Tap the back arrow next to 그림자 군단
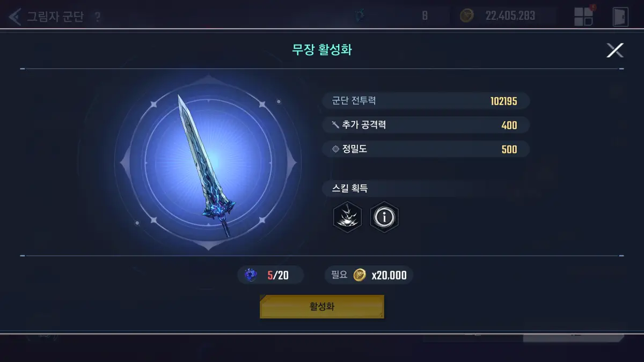 pyautogui.click(x=14, y=17)
